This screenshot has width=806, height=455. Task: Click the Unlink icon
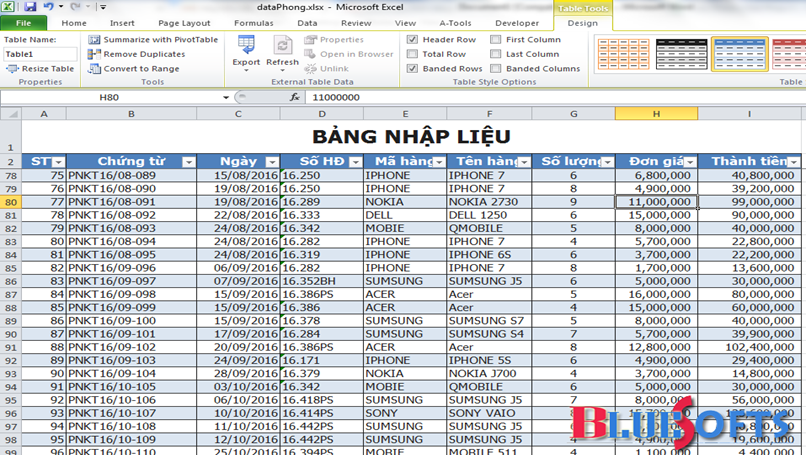click(310, 68)
